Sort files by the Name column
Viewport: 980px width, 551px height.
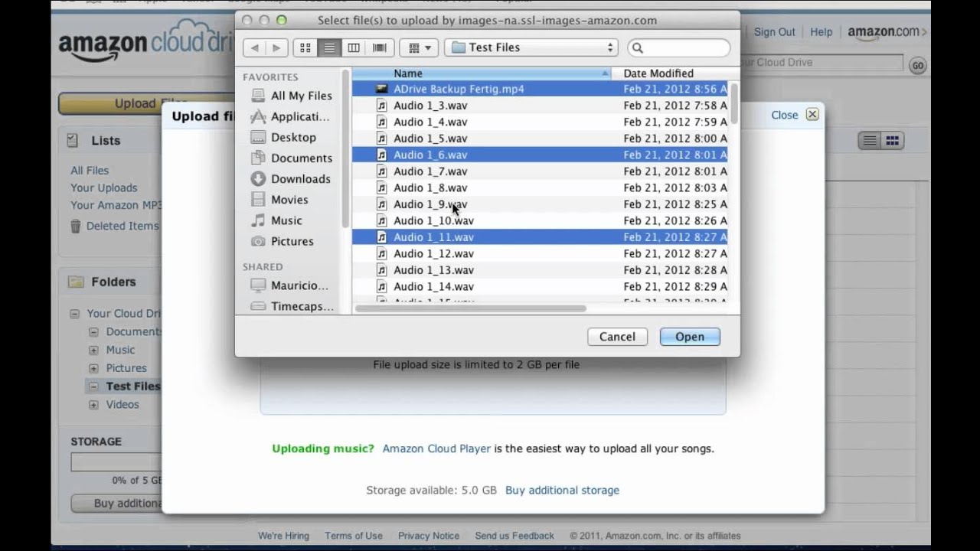click(482, 73)
